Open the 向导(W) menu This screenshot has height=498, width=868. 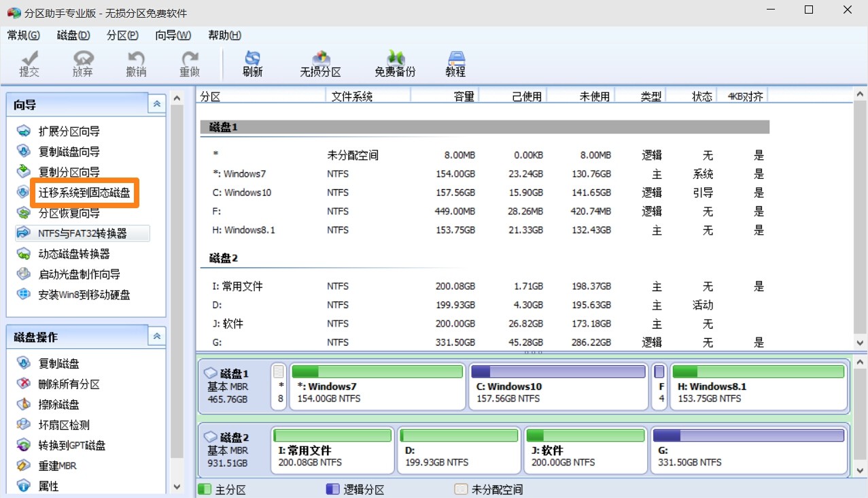[173, 35]
